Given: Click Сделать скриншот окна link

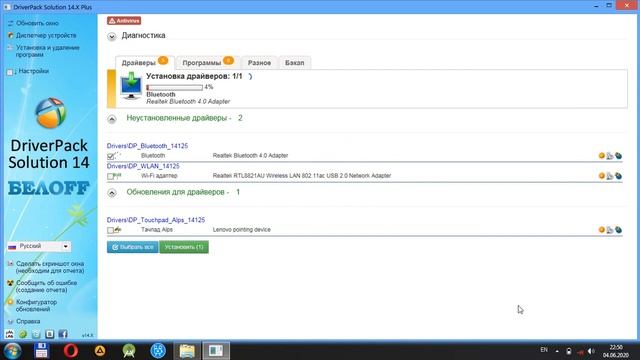Looking at the screenshot, I should [x=50, y=267].
